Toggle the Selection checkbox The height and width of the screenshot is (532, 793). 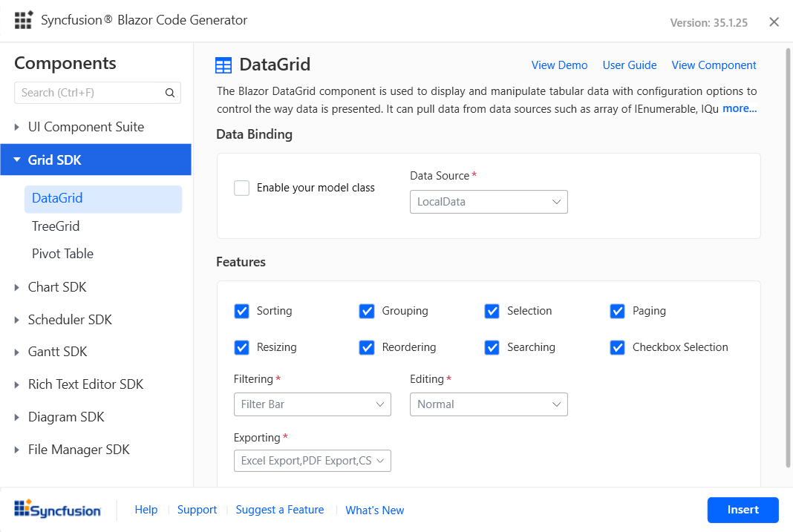[492, 311]
